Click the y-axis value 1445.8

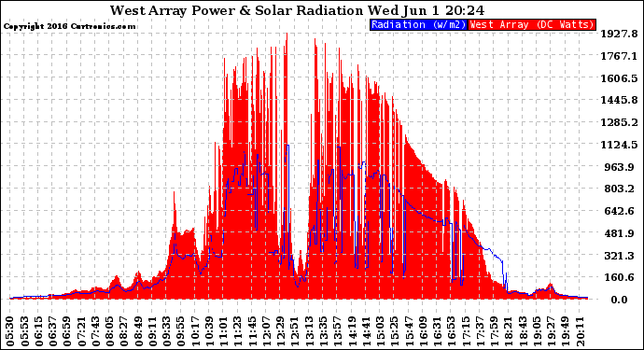click(x=620, y=100)
